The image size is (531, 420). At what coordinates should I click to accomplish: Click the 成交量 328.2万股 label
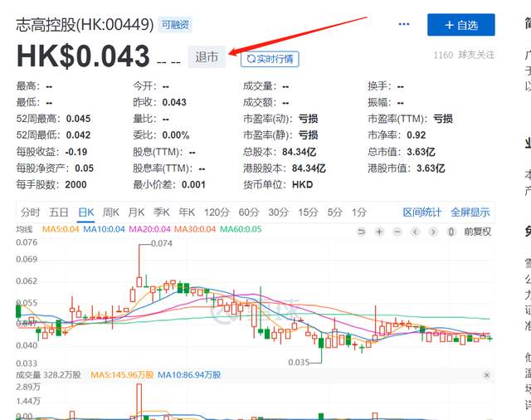[48, 375]
